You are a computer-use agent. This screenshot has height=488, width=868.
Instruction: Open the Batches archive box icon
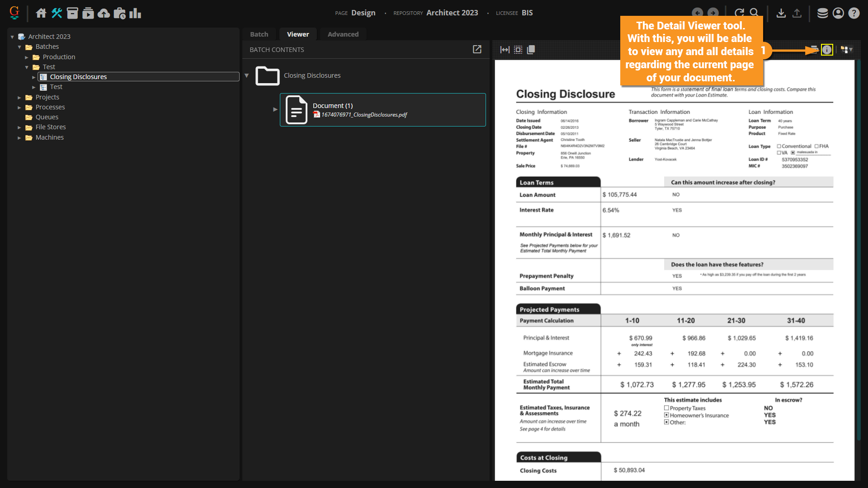72,13
